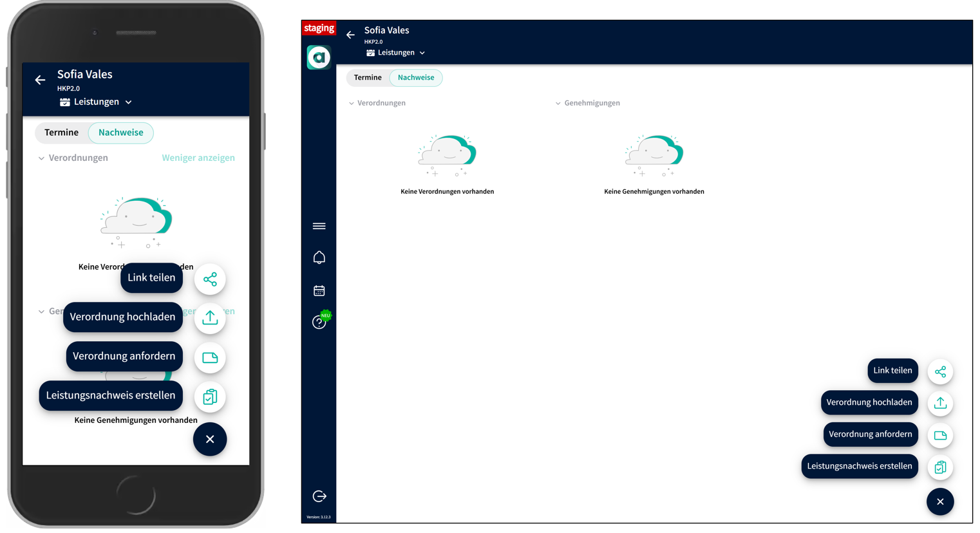The image size is (980, 533).
Task: Click the folder request icon on phone
Action: [x=210, y=358]
